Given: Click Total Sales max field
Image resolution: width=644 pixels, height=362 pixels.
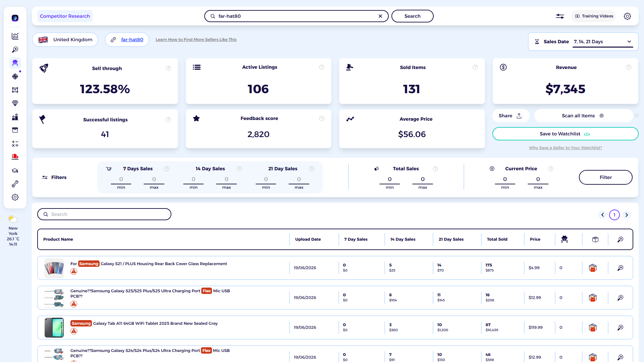Looking at the screenshot, I should coord(423,179).
